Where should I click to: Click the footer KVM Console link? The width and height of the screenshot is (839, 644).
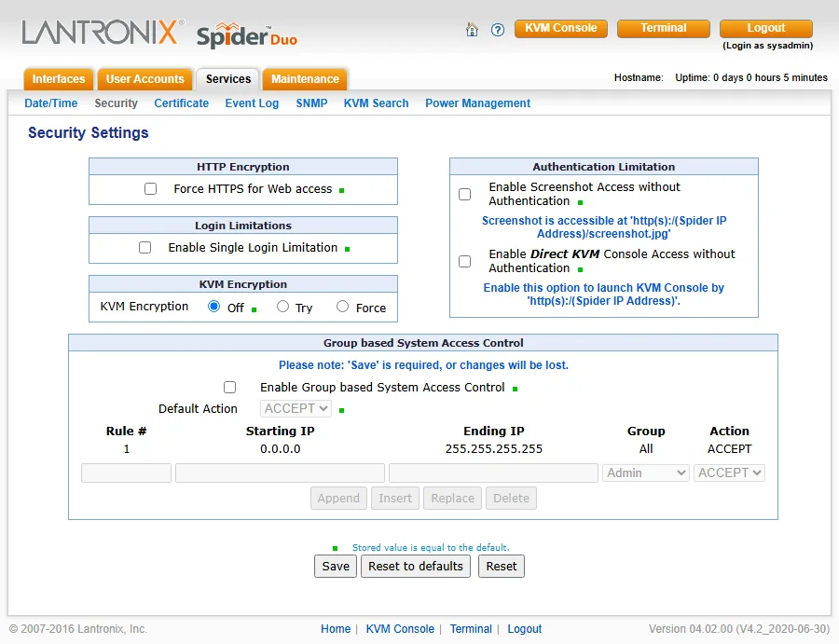click(x=400, y=629)
